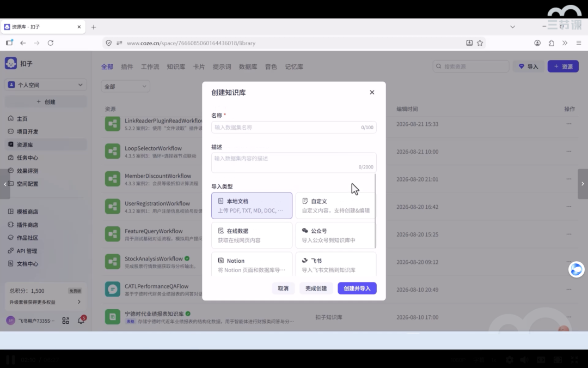Switch to the 提示词 tab
Screen dimensions: 588x368
(222, 67)
